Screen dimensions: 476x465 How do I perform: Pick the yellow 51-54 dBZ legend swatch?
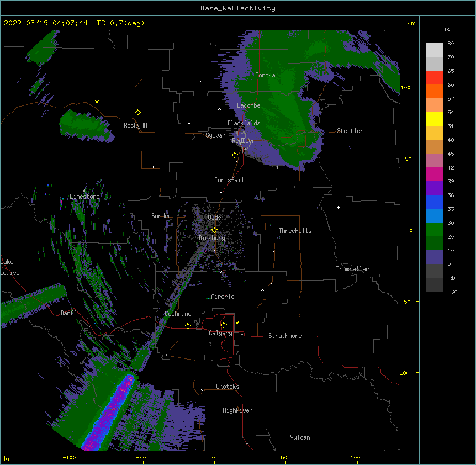434,119
